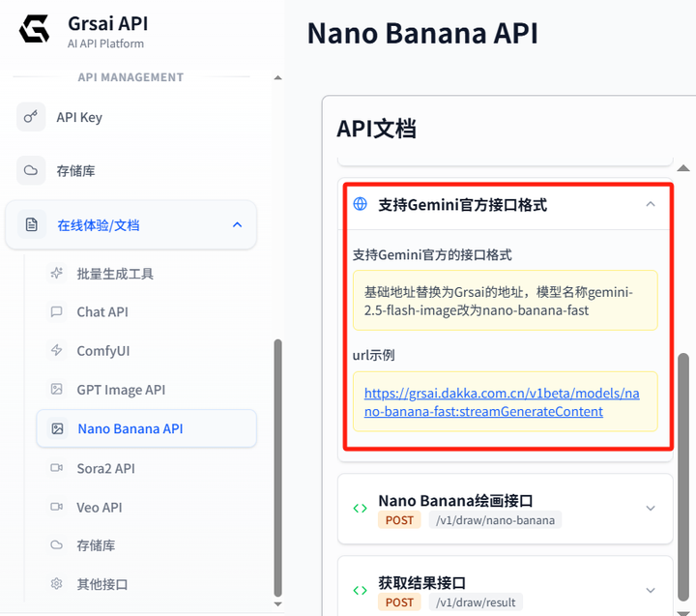Click the 基础地址替换为Grsai的地址 note box

coord(506,300)
